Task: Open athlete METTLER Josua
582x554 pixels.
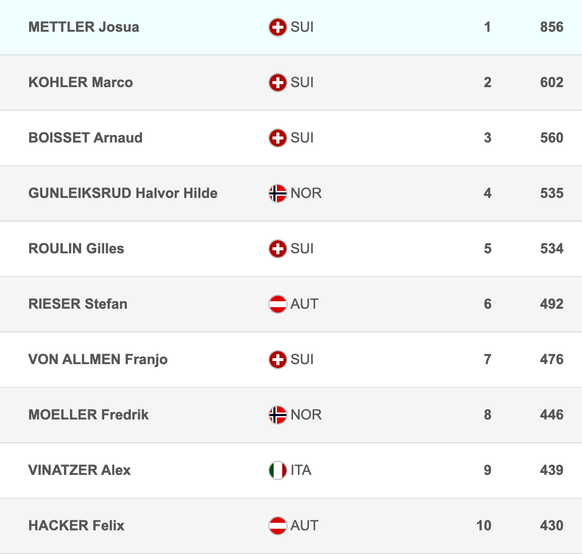Action: tap(84, 27)
